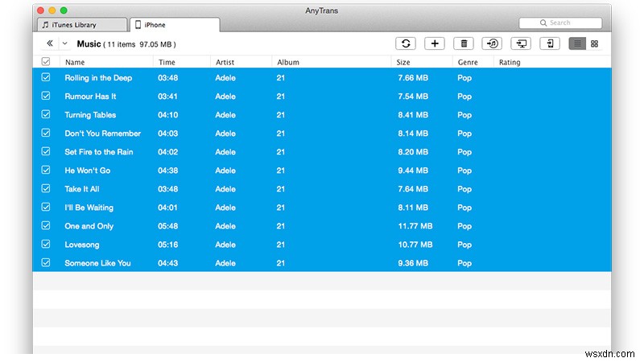Switch to grid thumbnail view
644x362 pixels.
click(594, 43)
